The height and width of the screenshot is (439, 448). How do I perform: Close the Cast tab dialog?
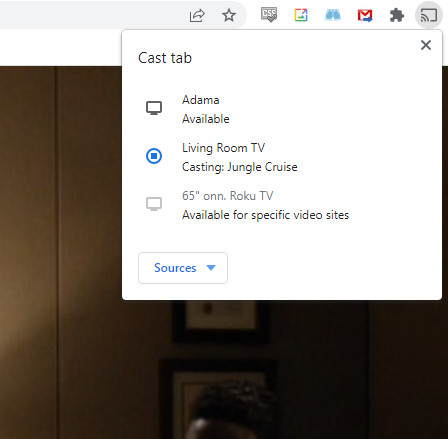coord(426,45)
